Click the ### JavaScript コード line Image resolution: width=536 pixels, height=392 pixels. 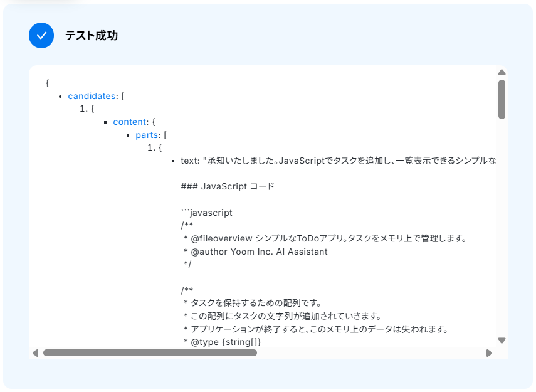(x=228, y=187)
